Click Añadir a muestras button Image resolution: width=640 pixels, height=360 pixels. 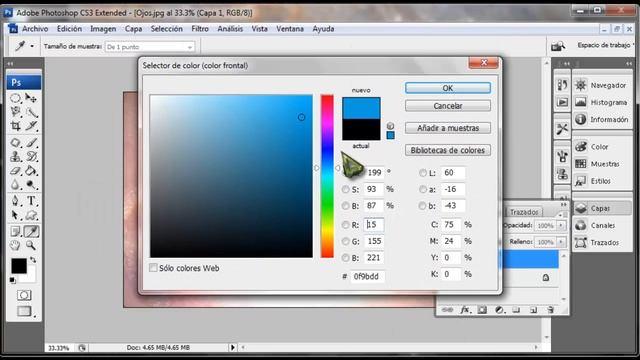click(x=448, y=128)
